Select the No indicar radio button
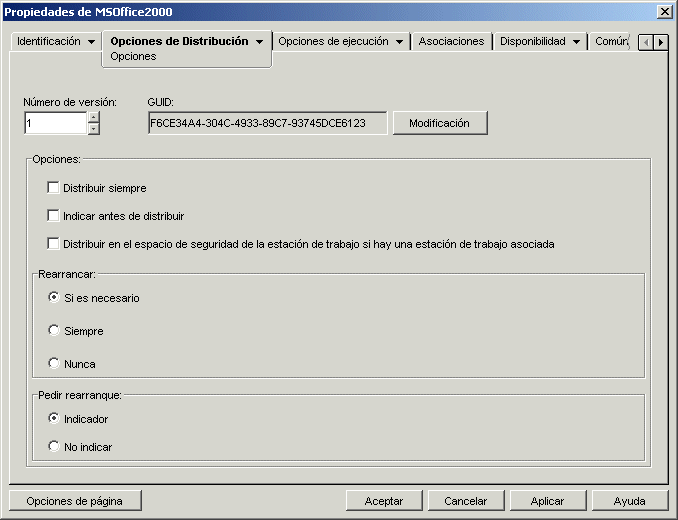This screenshot has width=678, height=520. [54, 446]
